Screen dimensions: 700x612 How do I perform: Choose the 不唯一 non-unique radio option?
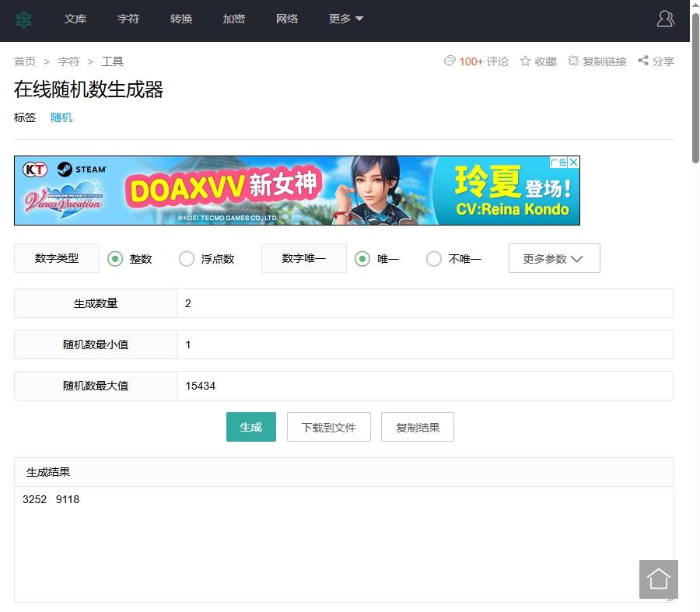pos(434,259)
